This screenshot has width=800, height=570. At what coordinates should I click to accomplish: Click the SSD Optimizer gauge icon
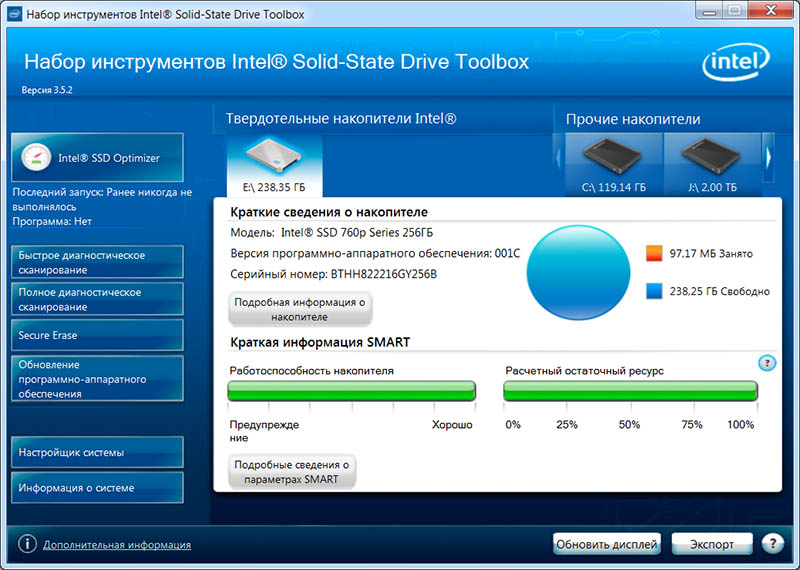(x=36, y=158)
